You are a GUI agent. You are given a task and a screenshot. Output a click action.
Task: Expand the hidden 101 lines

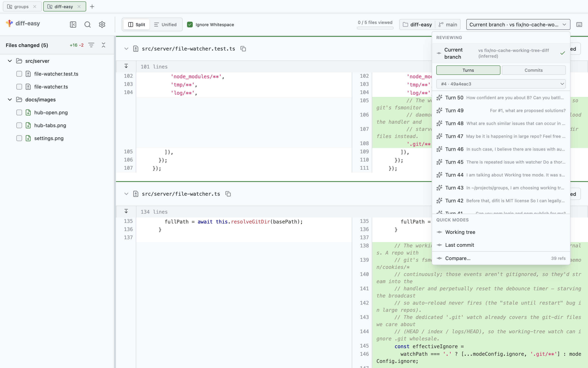[x=126, y=66]
